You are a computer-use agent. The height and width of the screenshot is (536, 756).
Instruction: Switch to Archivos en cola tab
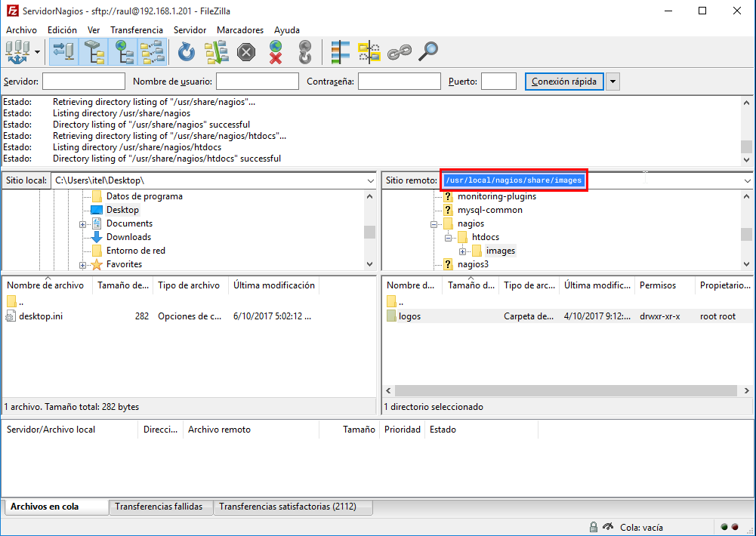[x=55, y=507]
